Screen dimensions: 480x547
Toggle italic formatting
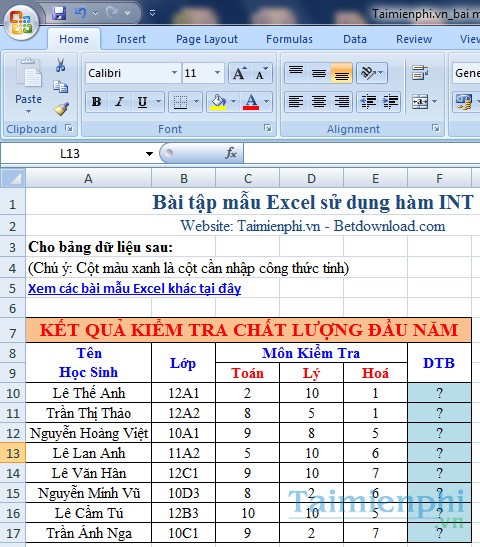[119, 102]
